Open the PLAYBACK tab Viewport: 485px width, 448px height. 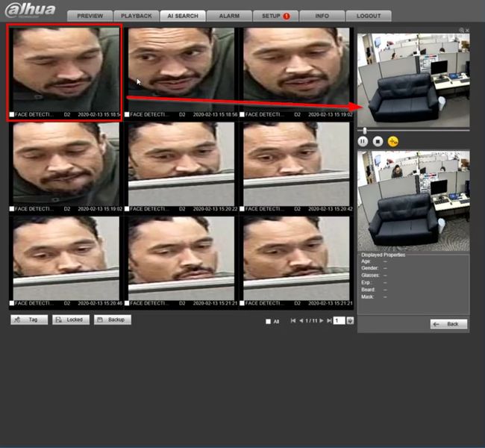pos(137,16)
